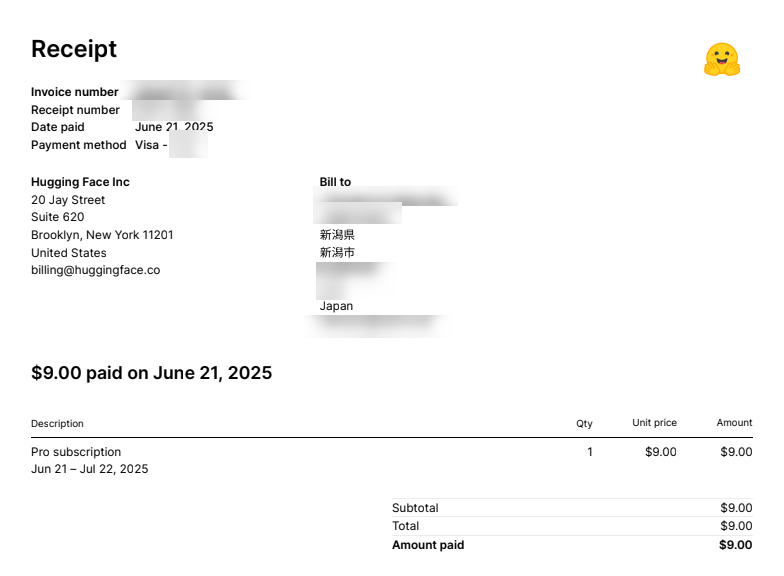This screenshot has width=784, height=576.
Task: Click the Brooklyn, New York 11201 line
Action: [102, 235]
